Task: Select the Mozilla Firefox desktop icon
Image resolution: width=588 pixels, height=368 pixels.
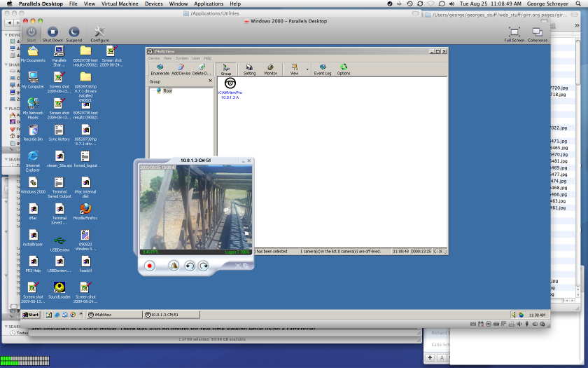Action: tap(85, 212)
